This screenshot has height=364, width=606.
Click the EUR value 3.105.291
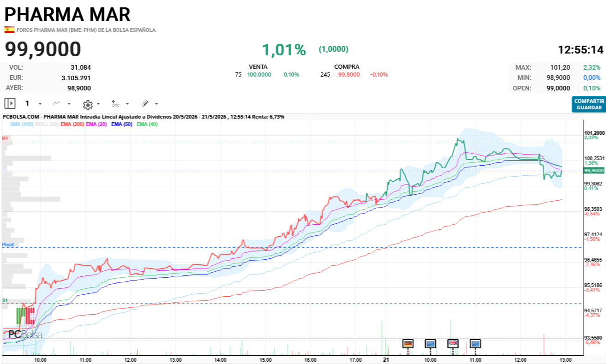point(76,78)
